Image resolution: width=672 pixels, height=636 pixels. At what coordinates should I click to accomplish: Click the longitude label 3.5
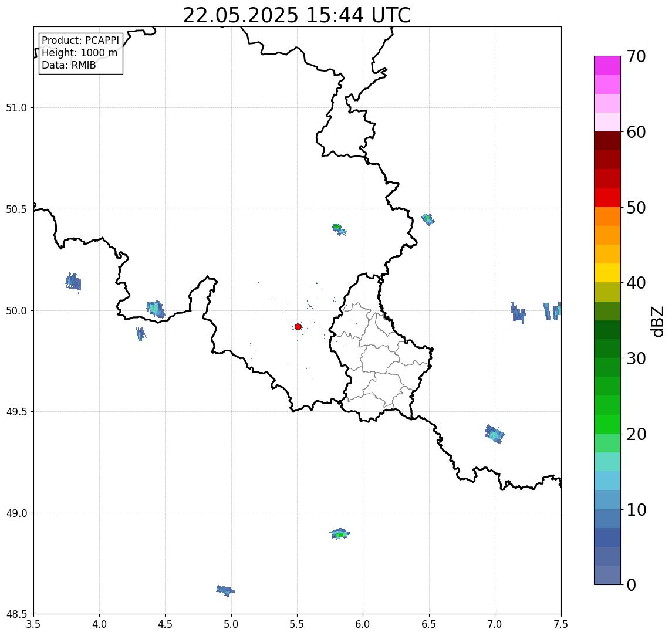point(33,624)
